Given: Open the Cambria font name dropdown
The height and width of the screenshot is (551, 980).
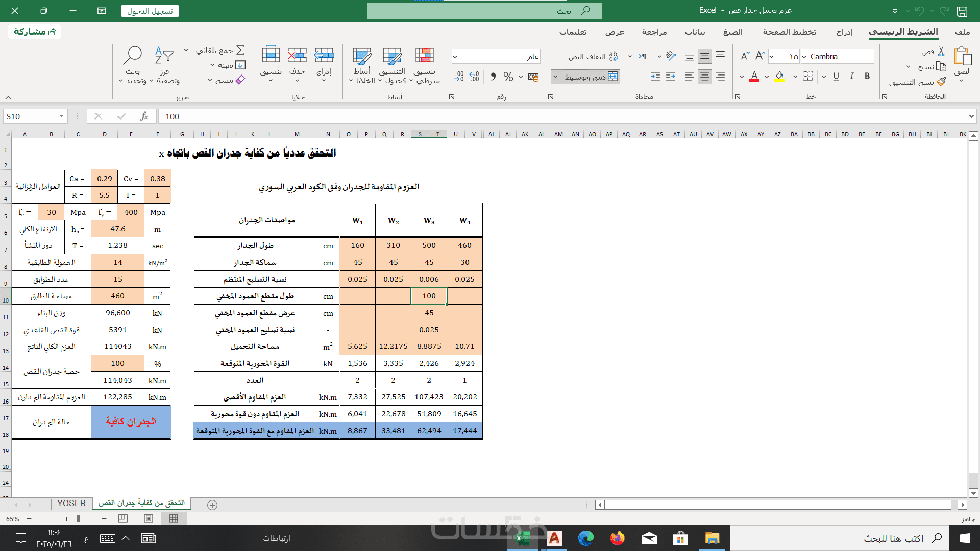Looking at the screenshot, I should click(x=804, y=57).
